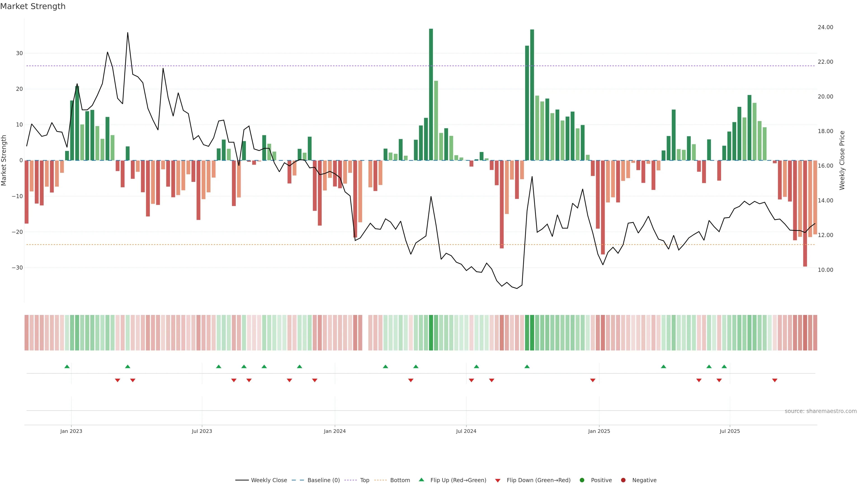Click the flip-up marker just after Jul 2024
The width and height of the screenshot is (868, 488).
pyautogui.click(x=476, y=366)
